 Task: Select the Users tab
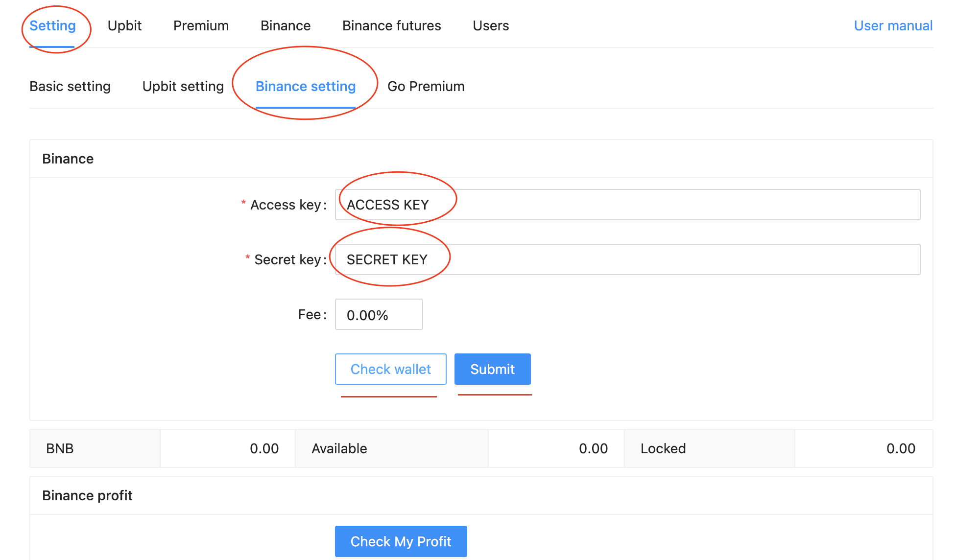(491, 25)
